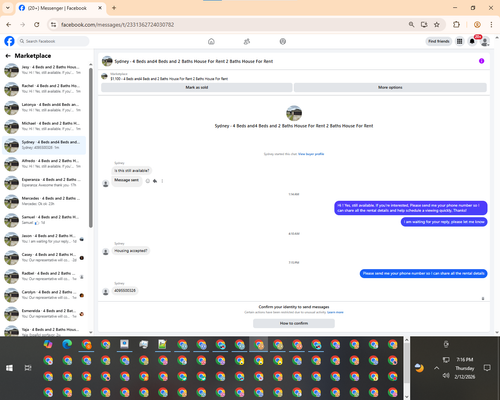Screen dimensions: 500x400
Task: Click the browser back arrow
Action: [9, 25]
